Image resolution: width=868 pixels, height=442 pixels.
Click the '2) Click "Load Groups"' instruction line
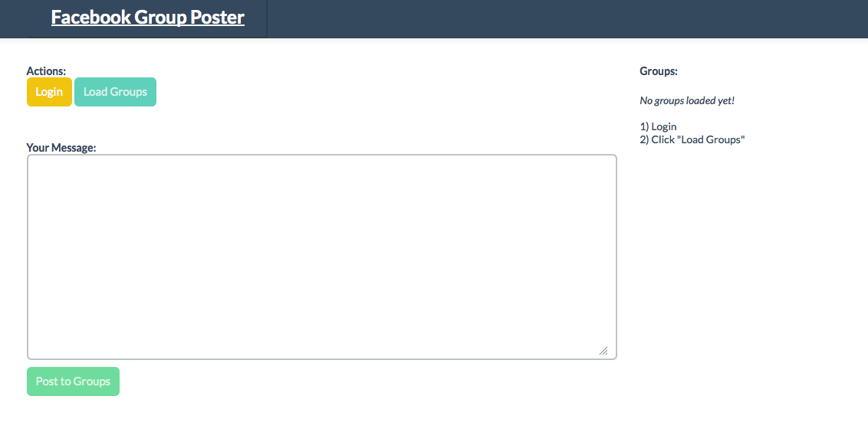(692, 139)
